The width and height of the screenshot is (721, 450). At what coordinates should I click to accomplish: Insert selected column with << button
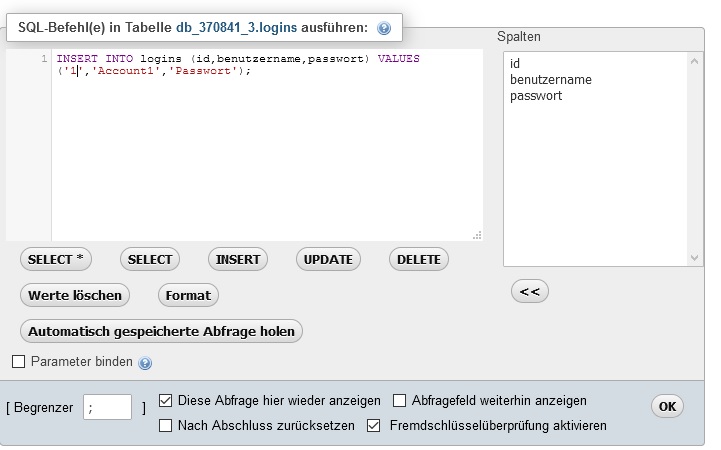tap(530, 291)
